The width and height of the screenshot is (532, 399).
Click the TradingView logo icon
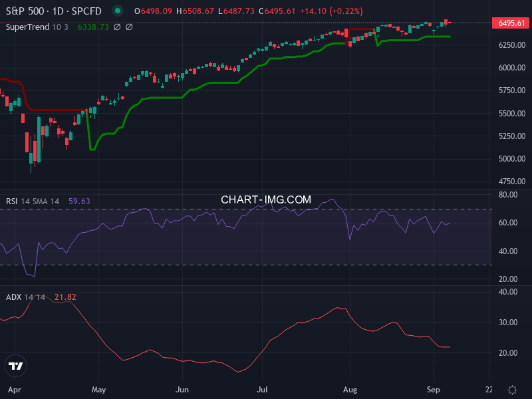click(x=15, y=366)
